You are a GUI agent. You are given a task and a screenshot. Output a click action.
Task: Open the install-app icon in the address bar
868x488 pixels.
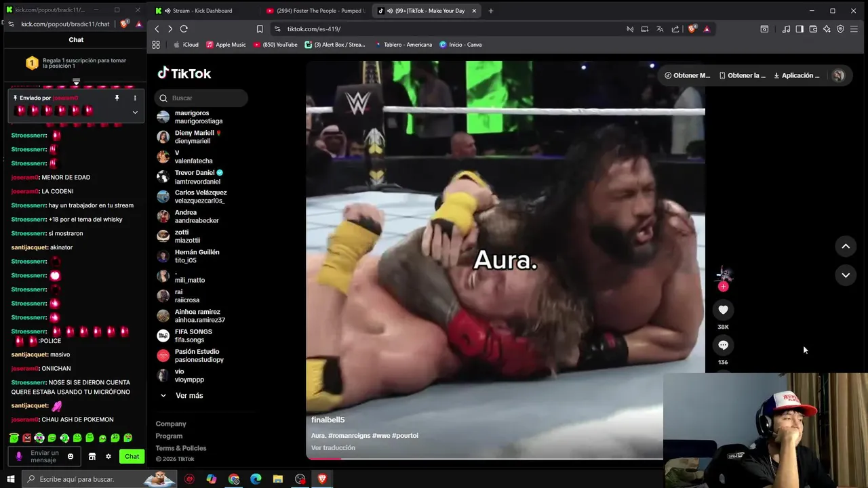point(645,29)
